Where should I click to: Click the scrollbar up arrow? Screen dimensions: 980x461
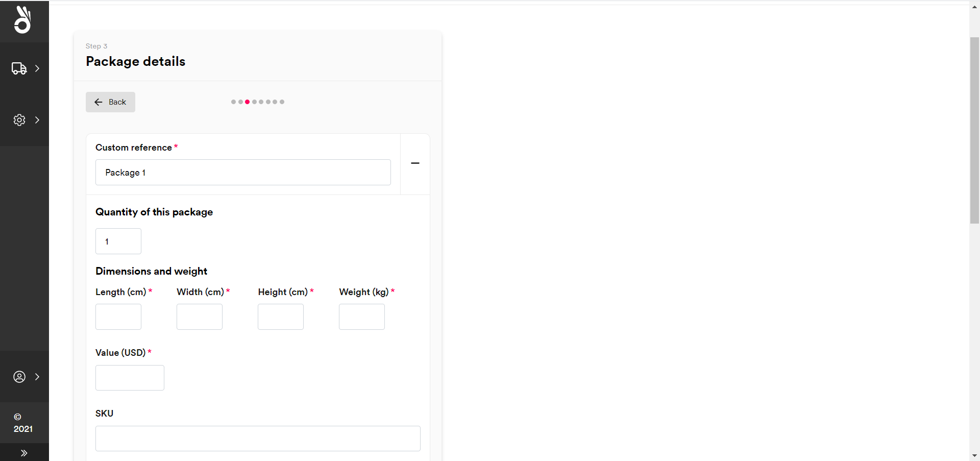point(974,7)
